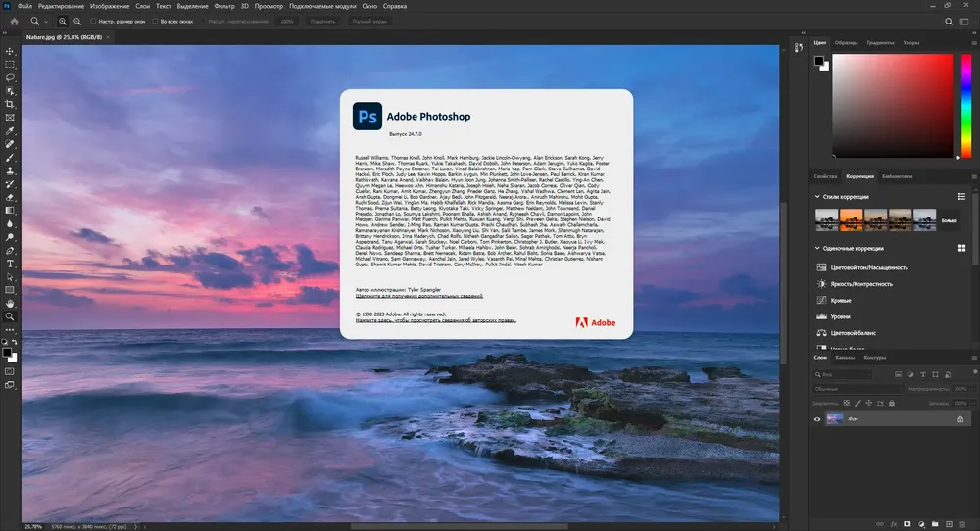Enable the 'Во всех окнах' checkbox
Image resolution: width=980 pixels, height=531 pixels.
[x=155, y=22]
